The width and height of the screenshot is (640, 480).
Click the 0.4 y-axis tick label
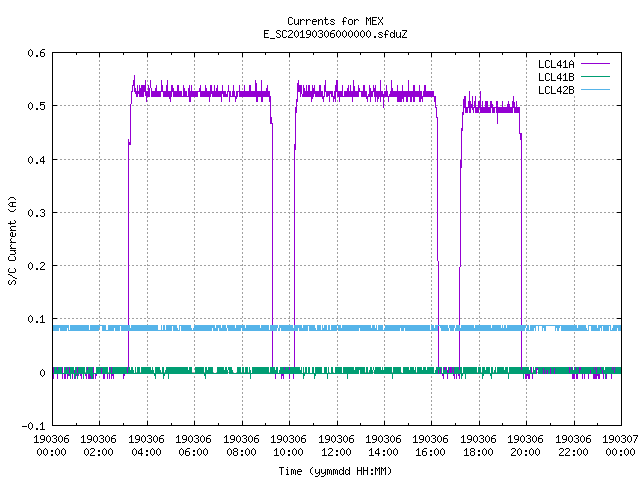36,160
